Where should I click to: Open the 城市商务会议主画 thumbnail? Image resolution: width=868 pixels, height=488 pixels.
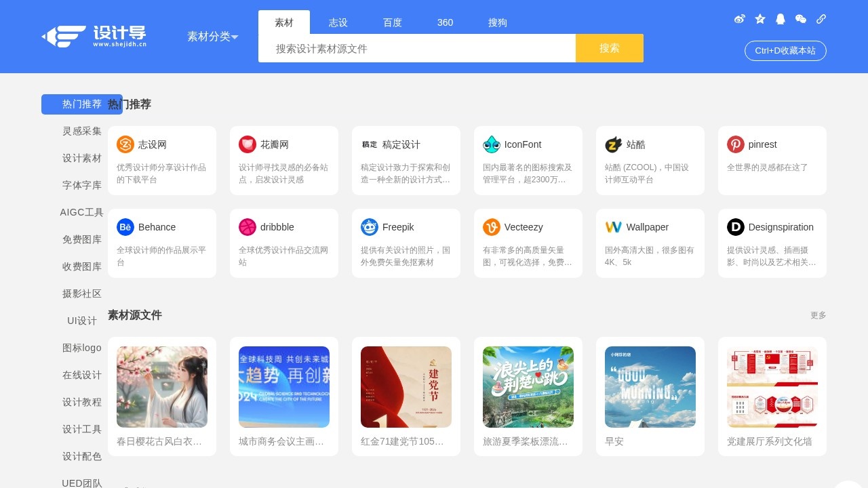[284, 387]
